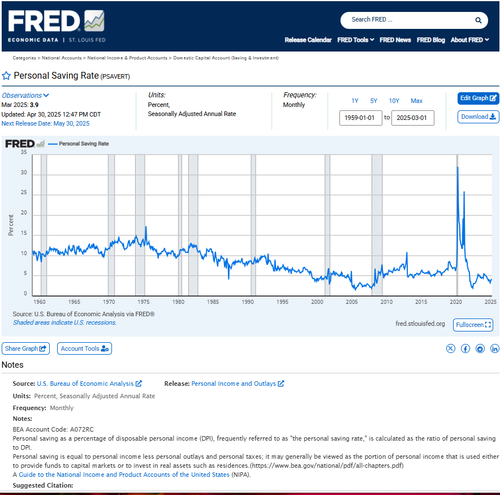Click the Share Graph button
Viewport: 500px width, 495px height.
pyautogui.click(x=26, y=349)
